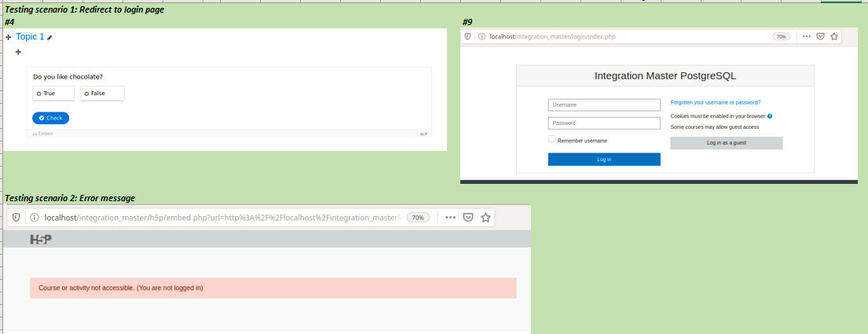Click the 'Course or activity not accessible' error message
Screen dimensions: 868x334
[x=273, y=288]
